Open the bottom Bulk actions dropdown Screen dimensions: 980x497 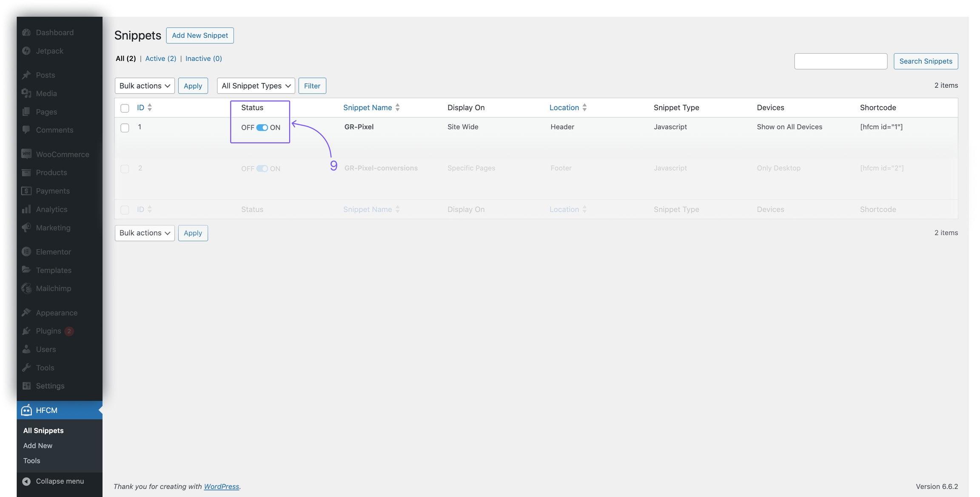click(145, 233)
